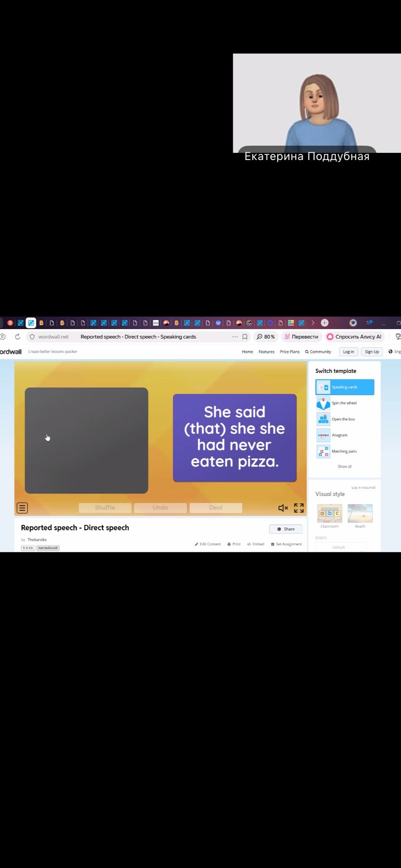Click the Shuffle button

click(105, 508)
